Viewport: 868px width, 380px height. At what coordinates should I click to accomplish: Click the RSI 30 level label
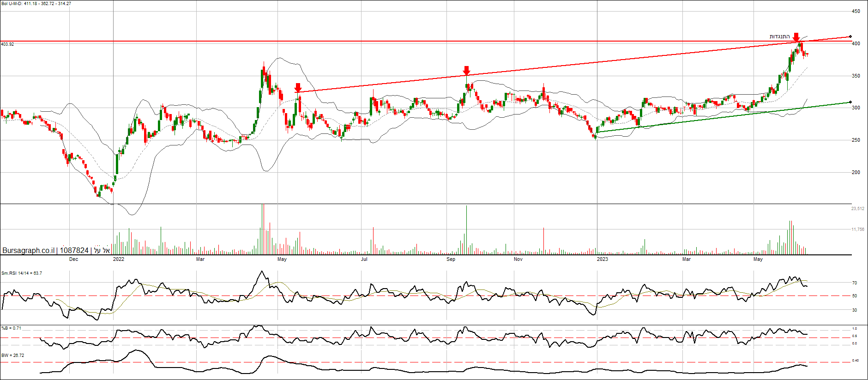[855, 310]
